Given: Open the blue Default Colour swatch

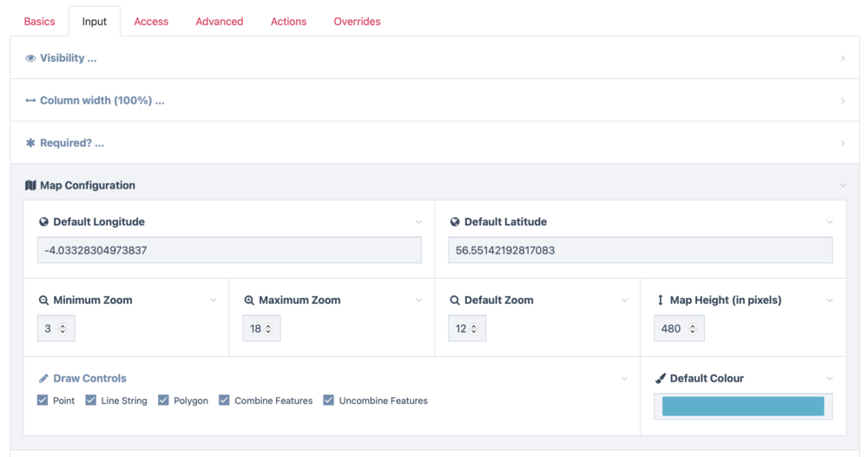Looking at the screenshot, I should [743, 407].
